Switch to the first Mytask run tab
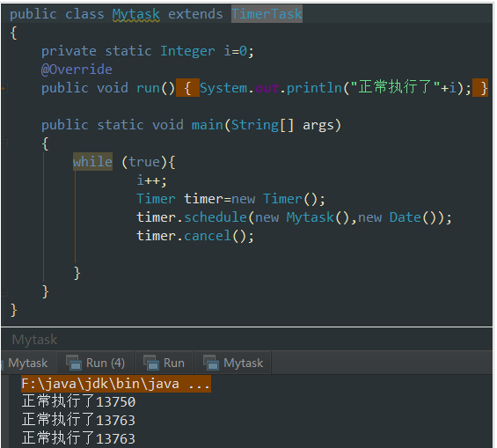497x448 pixels. 28,363
